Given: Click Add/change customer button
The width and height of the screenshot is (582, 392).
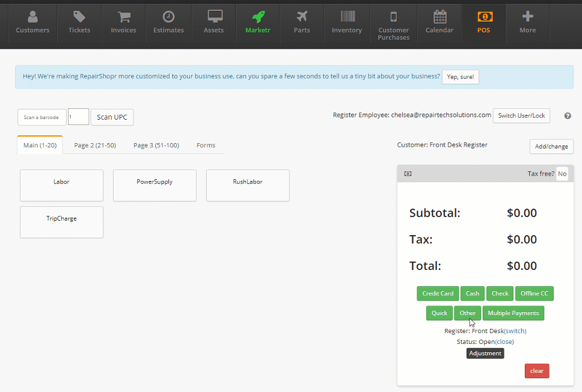Looking at the screenshot, I should (x=551, y=147).
